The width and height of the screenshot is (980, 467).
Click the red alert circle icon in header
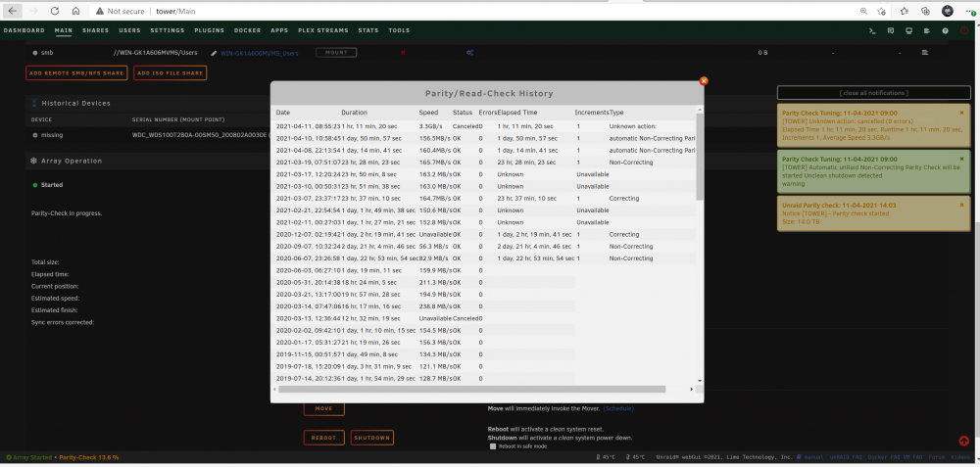point(963,30)
